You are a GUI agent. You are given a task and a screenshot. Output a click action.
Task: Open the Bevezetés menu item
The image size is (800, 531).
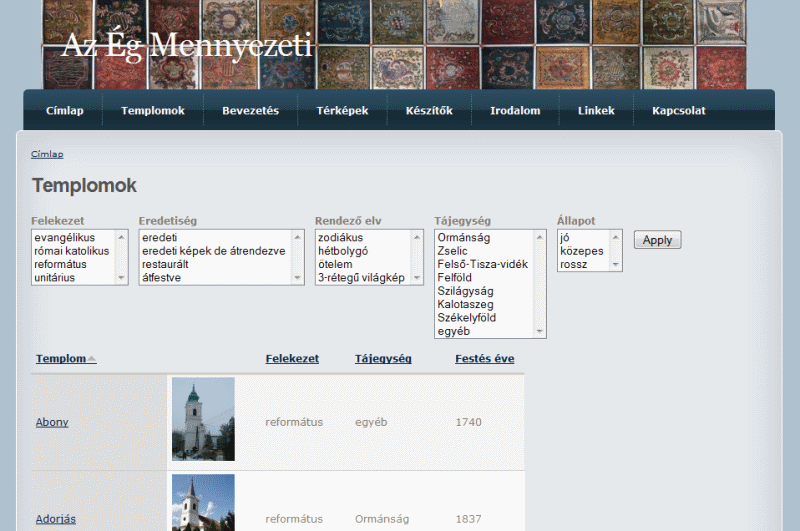(251, 111)
